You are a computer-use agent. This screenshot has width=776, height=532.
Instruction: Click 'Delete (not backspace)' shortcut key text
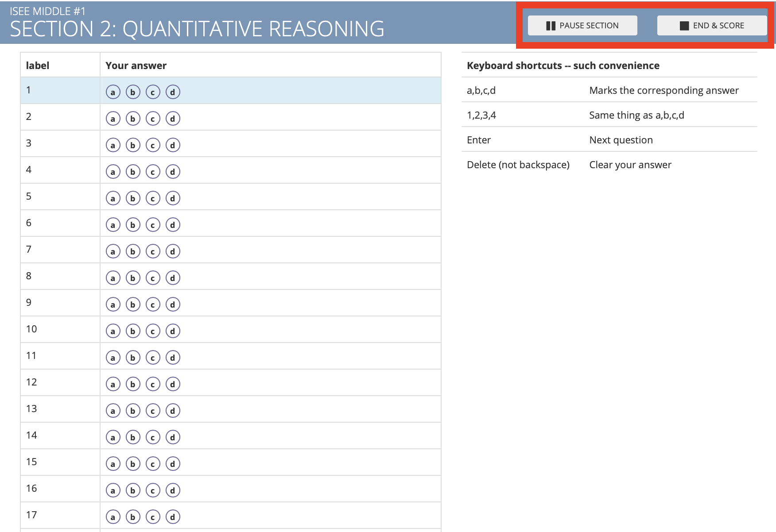(518, 165)
